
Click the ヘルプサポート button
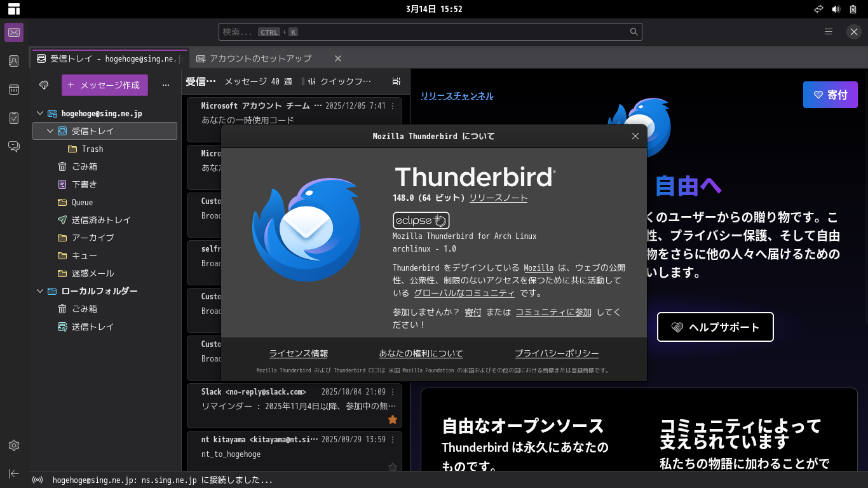(715, 327)
